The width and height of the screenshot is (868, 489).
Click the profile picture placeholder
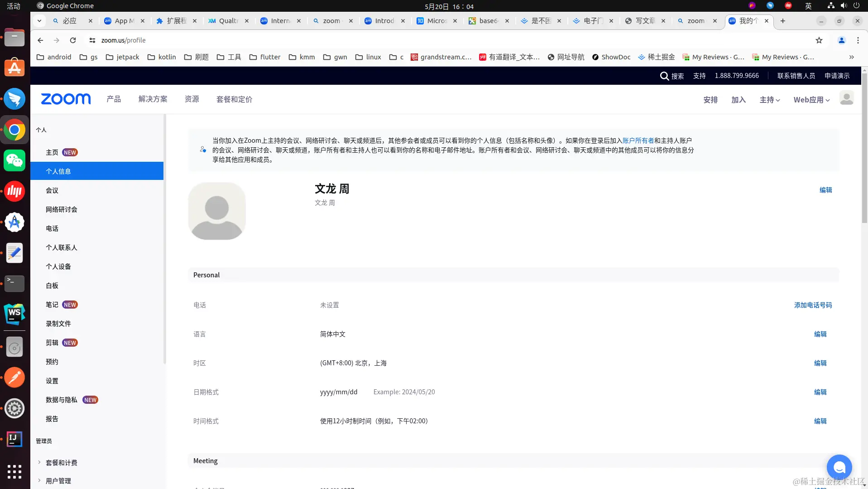(217, 211)
